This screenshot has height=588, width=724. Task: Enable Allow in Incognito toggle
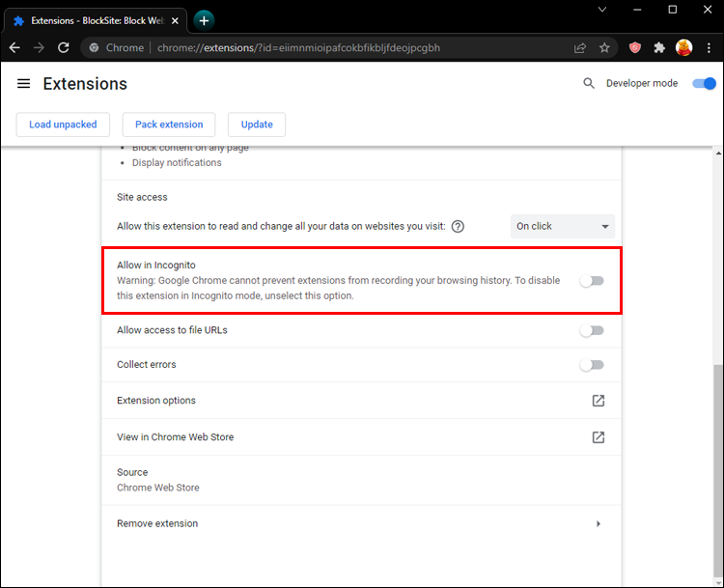click(592, 281)
